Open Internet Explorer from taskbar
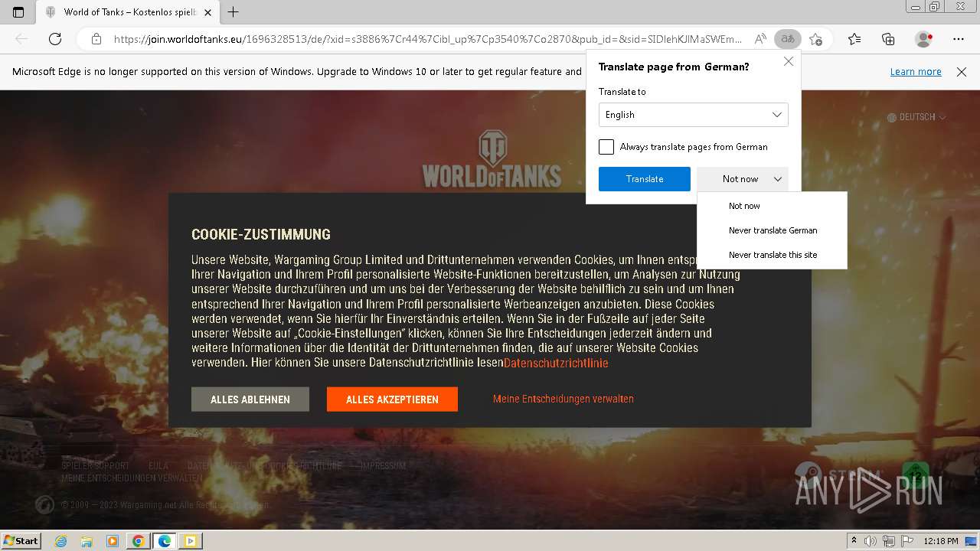Screen dimensions: 980x551 pyautogui.click(x=60, y=541)
